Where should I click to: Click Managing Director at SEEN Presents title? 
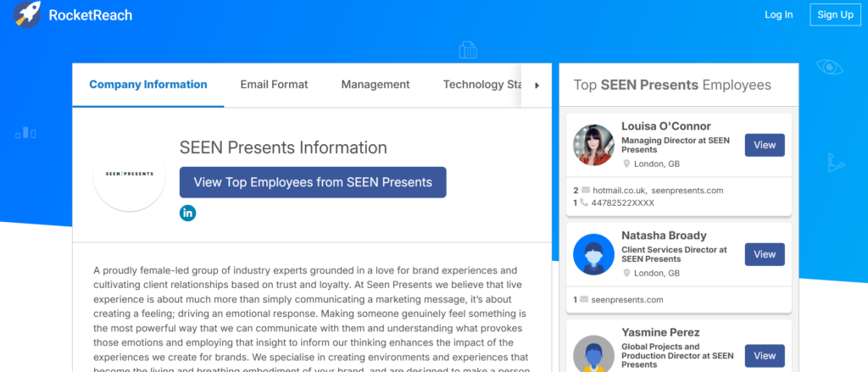(x=676, y=145)
